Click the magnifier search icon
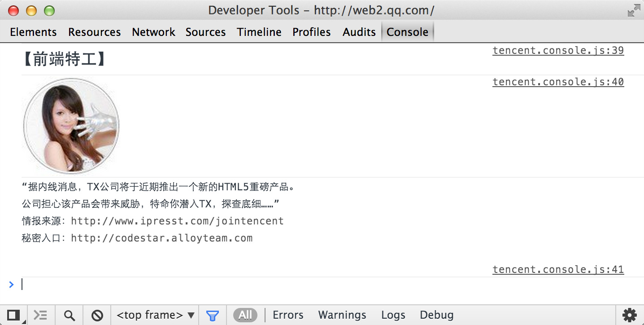 [x=70, y=315]
